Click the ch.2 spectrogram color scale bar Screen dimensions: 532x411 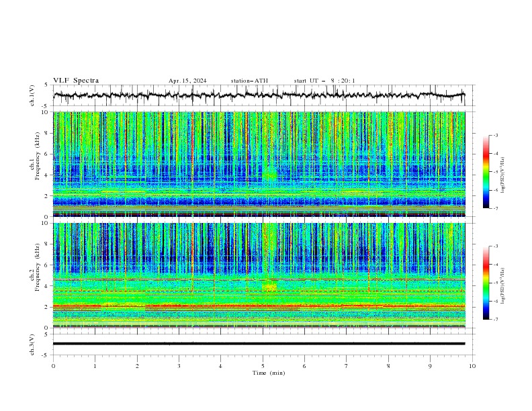pyautogui.click(x=486, y=283)
